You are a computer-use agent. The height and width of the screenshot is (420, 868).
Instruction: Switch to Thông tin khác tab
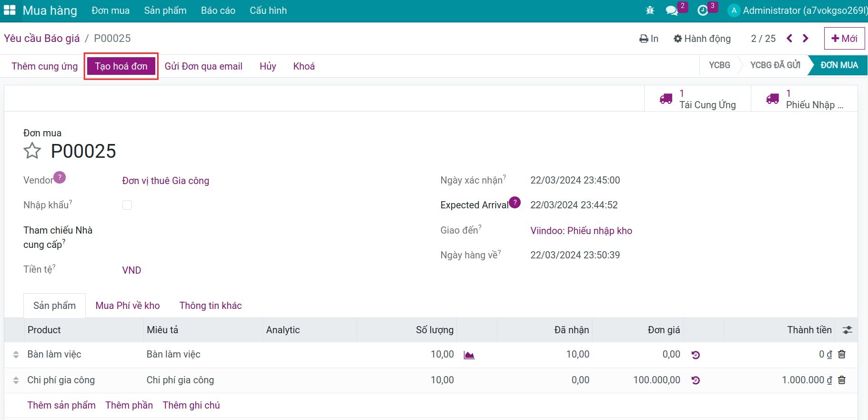pyautogui.click(x=211, y=306)
